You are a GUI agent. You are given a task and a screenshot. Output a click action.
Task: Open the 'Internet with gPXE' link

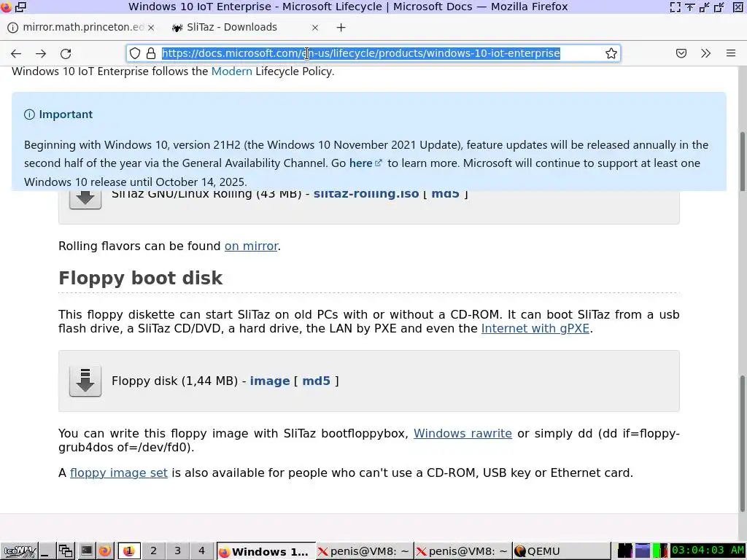535,329
